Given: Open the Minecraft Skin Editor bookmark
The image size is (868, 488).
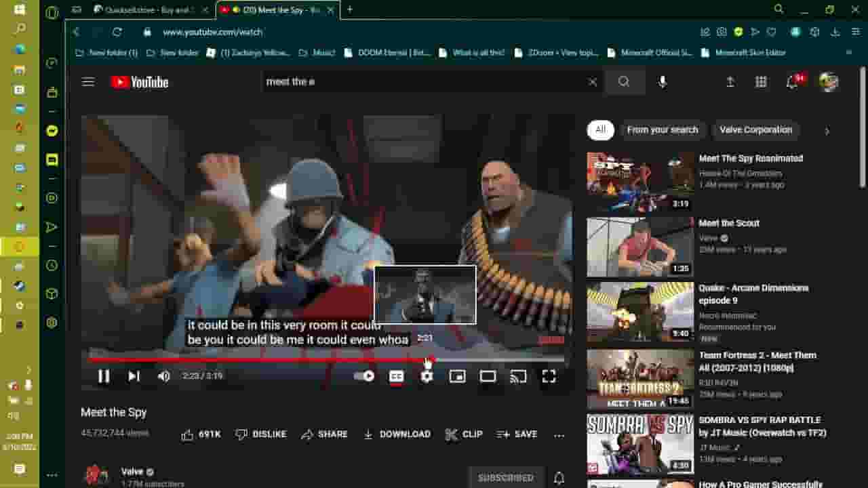Looking at the screenshot, I should (743, 52).
